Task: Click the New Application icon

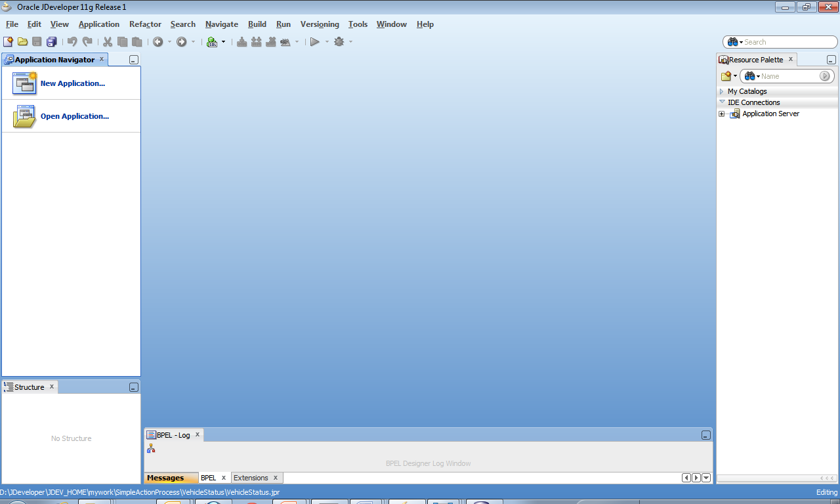Action: tap(25, 83)
